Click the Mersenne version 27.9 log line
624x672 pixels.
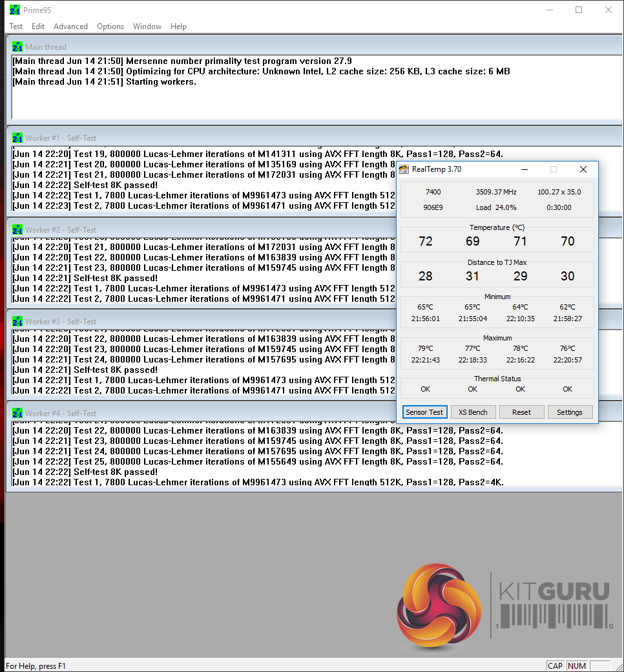point(182,61)
